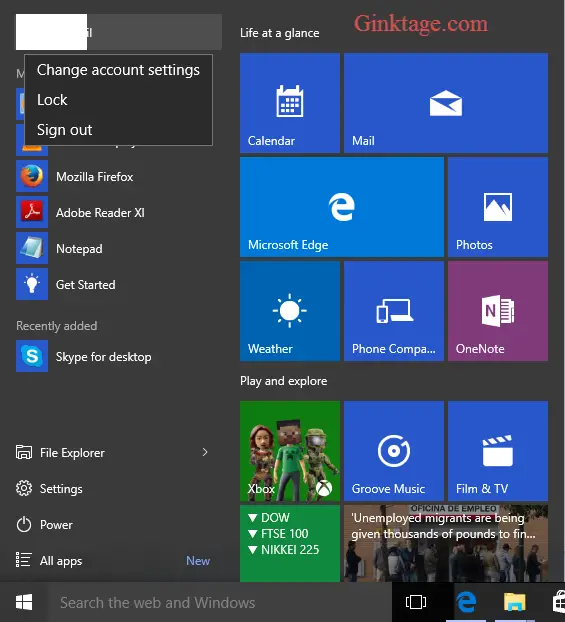Open the Calendar tile
Viewport: 565px width, 622px height.
(x=290, y=103)
